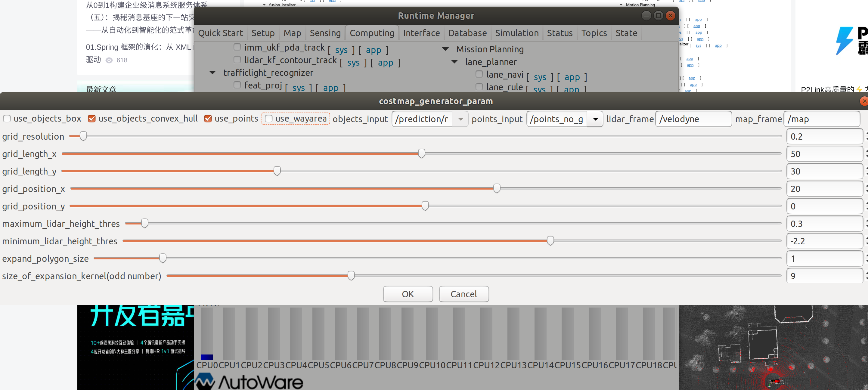Click the CPU0 usage bar
Image resolution: width=868 pixels, height=390 pixels.
(207, 333)
